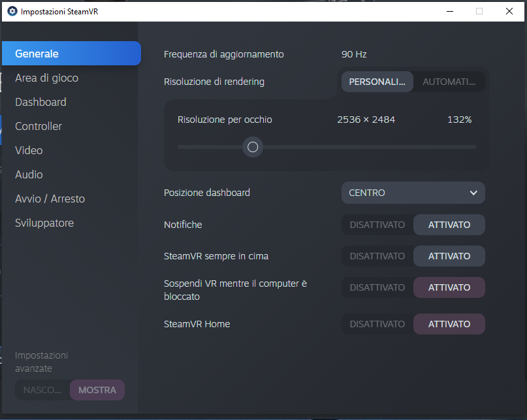
Task: Click the 2536 × 2484 resolution value
Action: (x=366, y=120)
